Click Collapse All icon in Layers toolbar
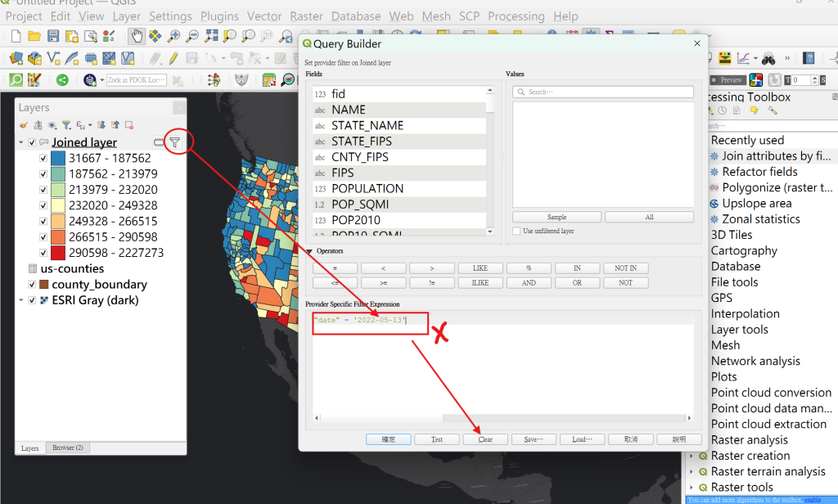This screenshot has height=504, width=838. point(115,125)
